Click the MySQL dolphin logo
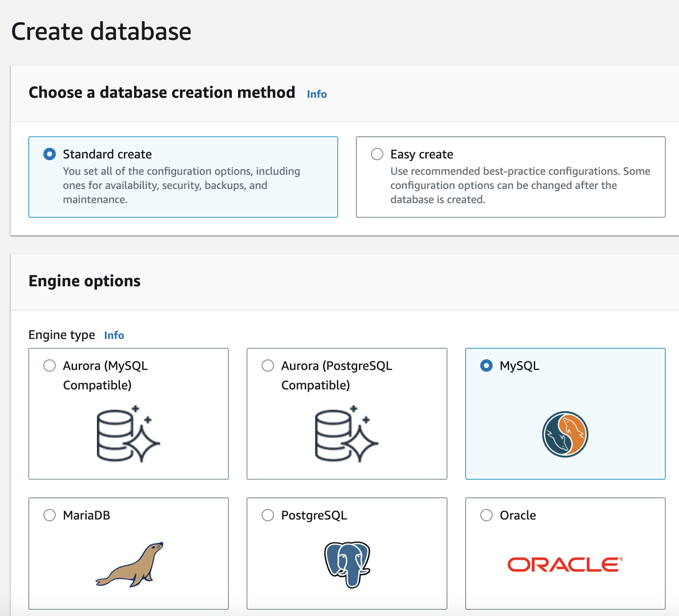 [565, 434]
